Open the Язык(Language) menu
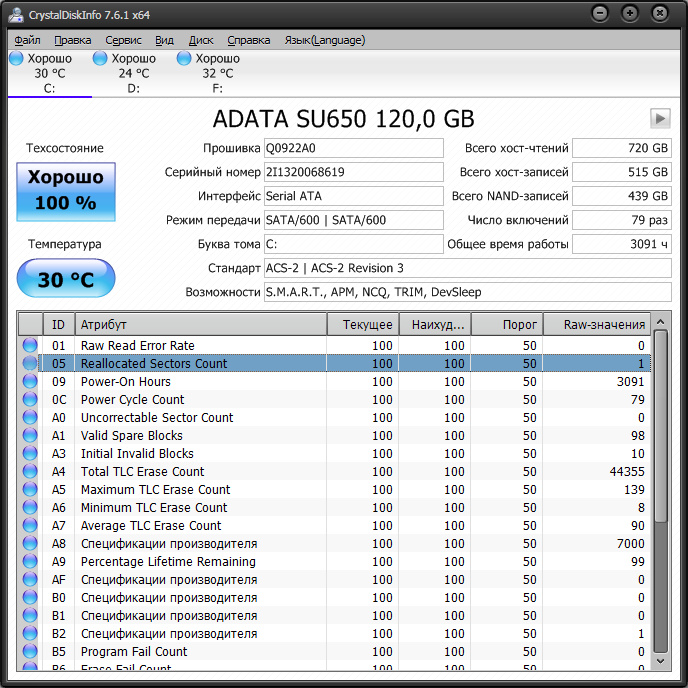 325,40
